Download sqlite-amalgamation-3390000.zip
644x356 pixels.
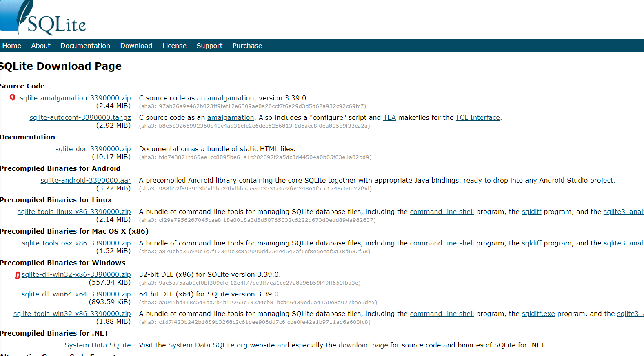click(76, 98)
